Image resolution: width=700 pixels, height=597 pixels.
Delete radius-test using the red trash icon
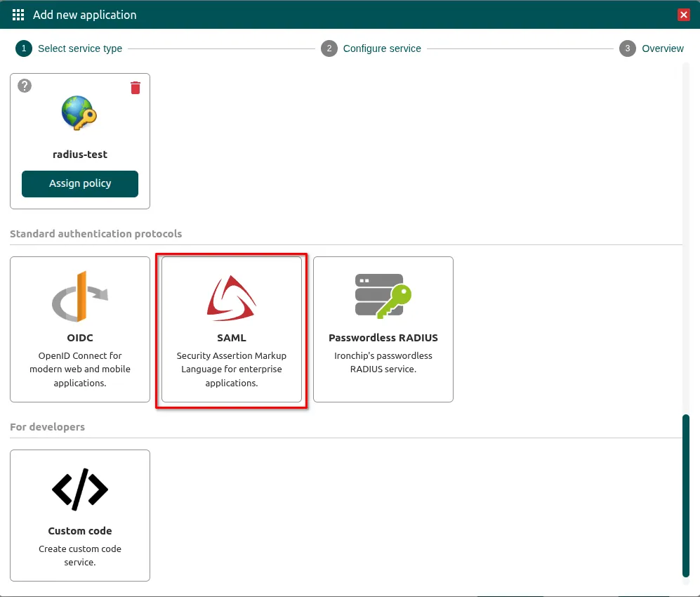pyautogui.click(x=136, y=88)
